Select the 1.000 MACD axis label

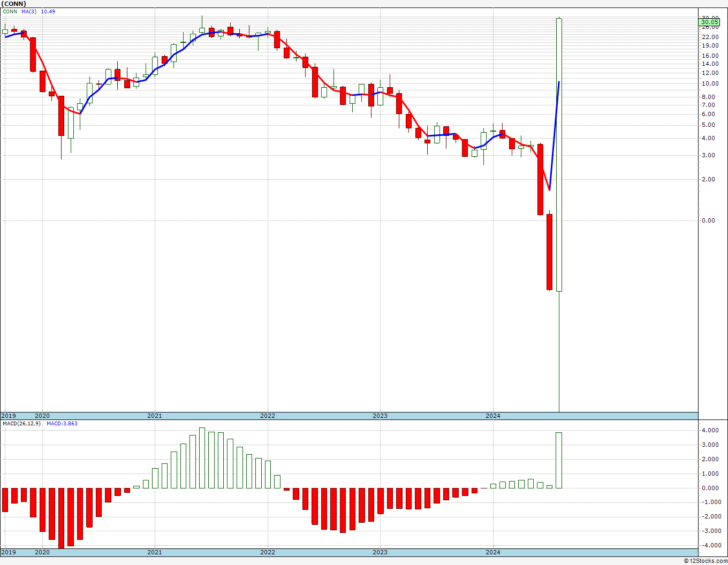(710, 474)
